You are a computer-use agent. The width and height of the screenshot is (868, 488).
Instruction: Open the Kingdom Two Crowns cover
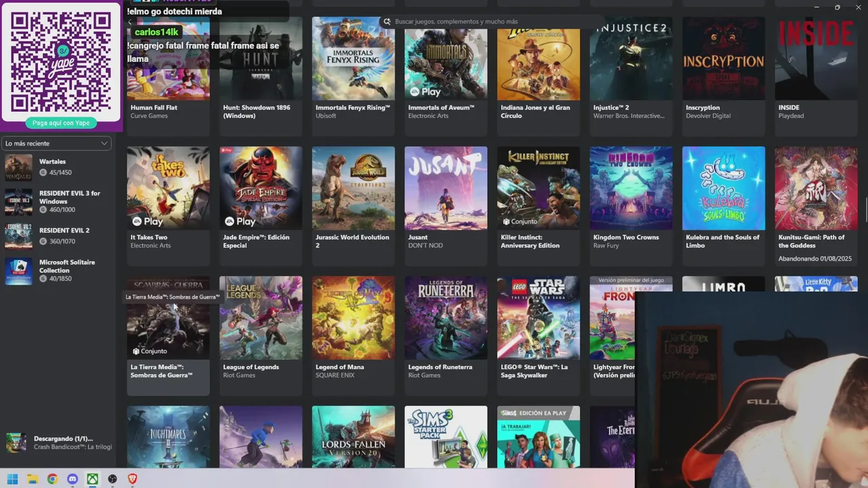(x=631, y=188)
